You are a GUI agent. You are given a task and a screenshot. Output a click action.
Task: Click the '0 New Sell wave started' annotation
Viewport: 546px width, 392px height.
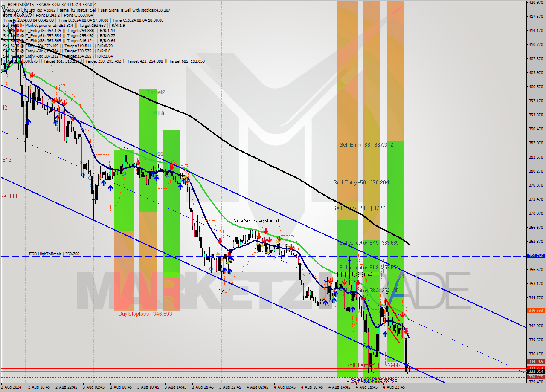254,221
